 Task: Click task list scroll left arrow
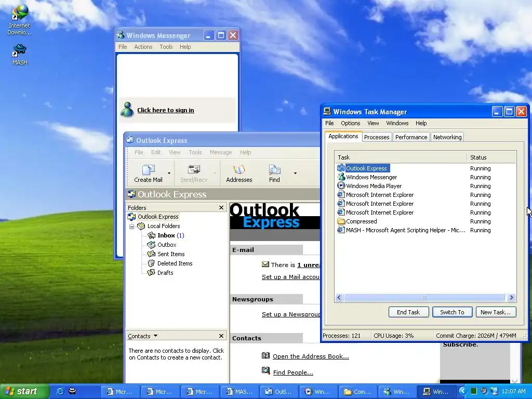tap(339, 298)
